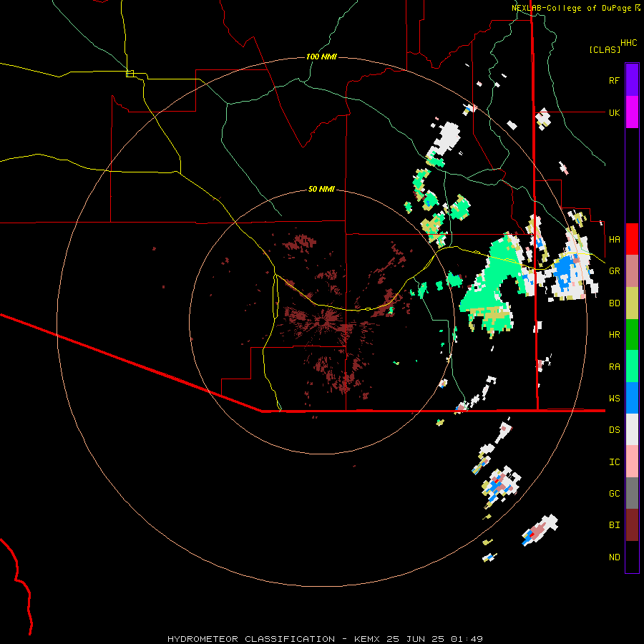Click the GC legend label

click(x=614, y=494)
